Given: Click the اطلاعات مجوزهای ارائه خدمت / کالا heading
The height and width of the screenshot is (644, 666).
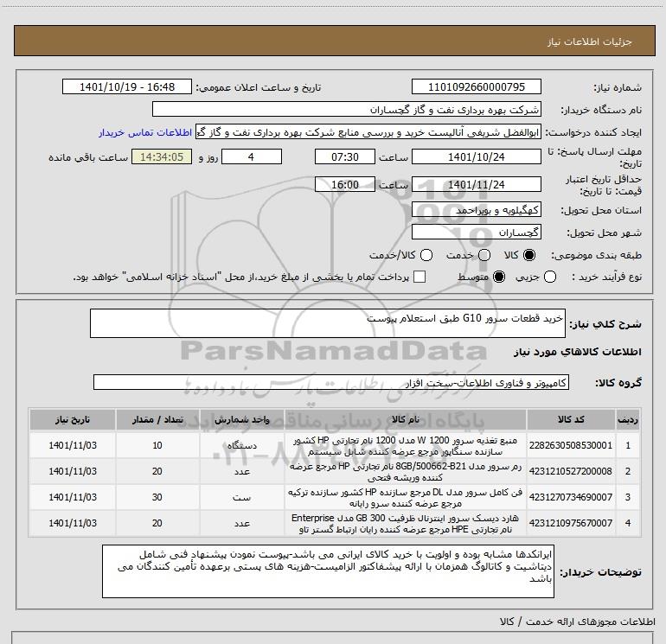Looking at the screenshot, I should point(578,622).
